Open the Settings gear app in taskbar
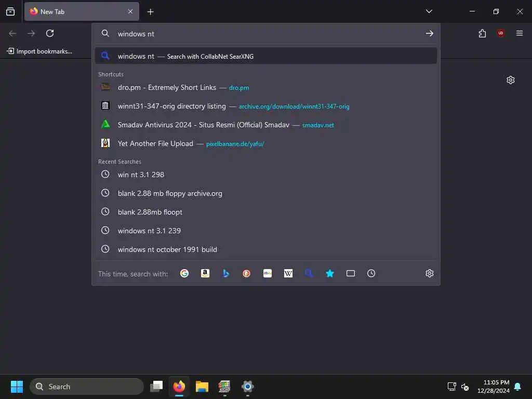 (248, 387)
